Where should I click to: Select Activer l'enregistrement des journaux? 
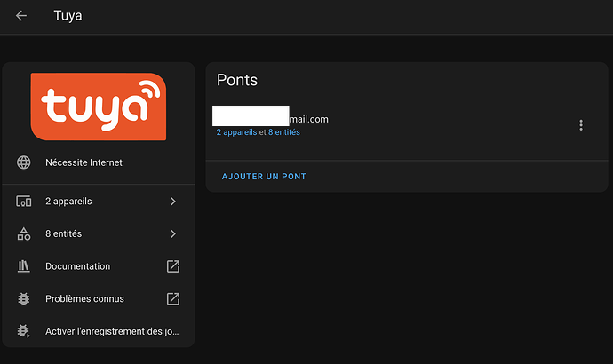[x=99, y=331]
